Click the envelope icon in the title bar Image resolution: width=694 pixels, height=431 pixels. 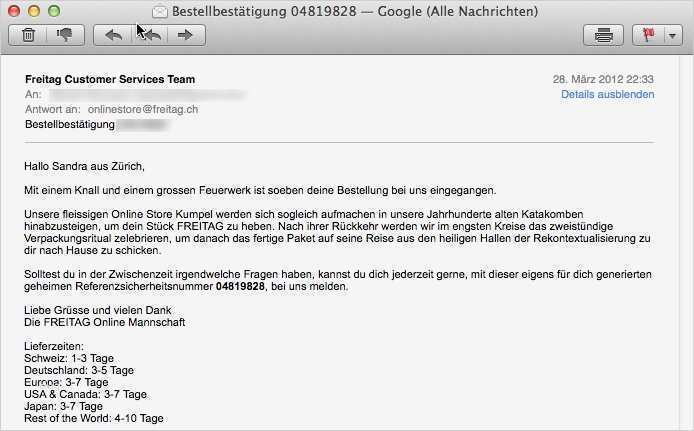tap(160, 11)
